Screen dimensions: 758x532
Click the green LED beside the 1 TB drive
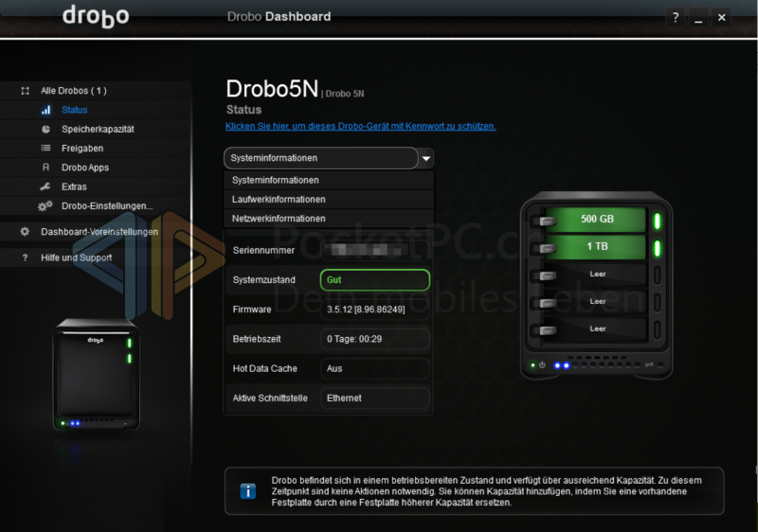pos(658,248)
